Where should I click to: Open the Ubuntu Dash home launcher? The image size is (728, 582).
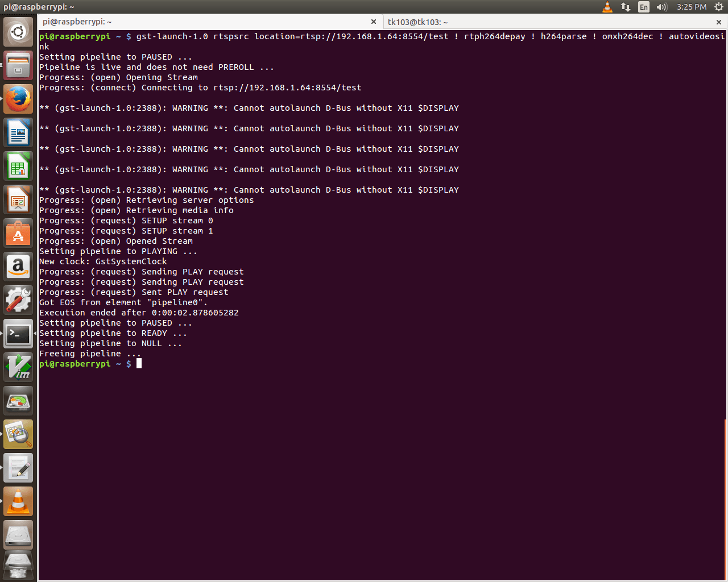[18, 32]
